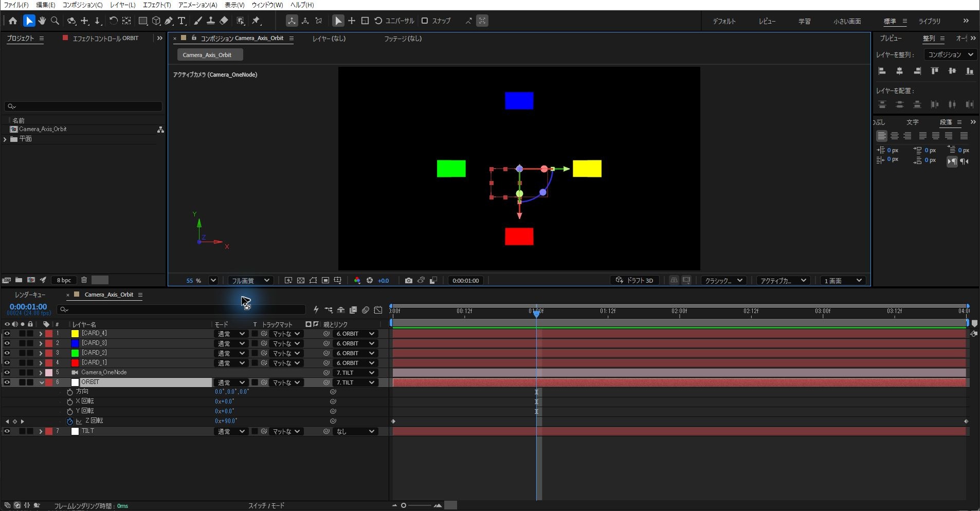Open the parent dropdown of TILT layer

click(x=355, y=431)
